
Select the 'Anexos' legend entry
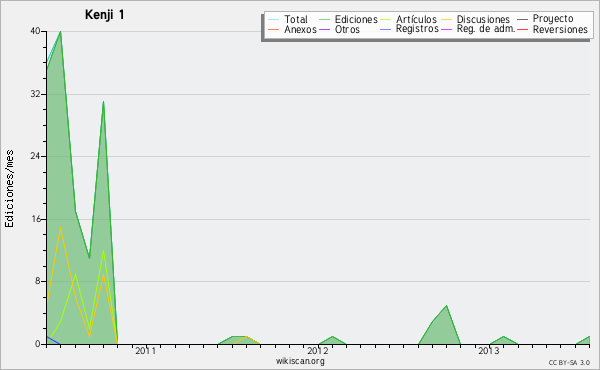[300, 29]
